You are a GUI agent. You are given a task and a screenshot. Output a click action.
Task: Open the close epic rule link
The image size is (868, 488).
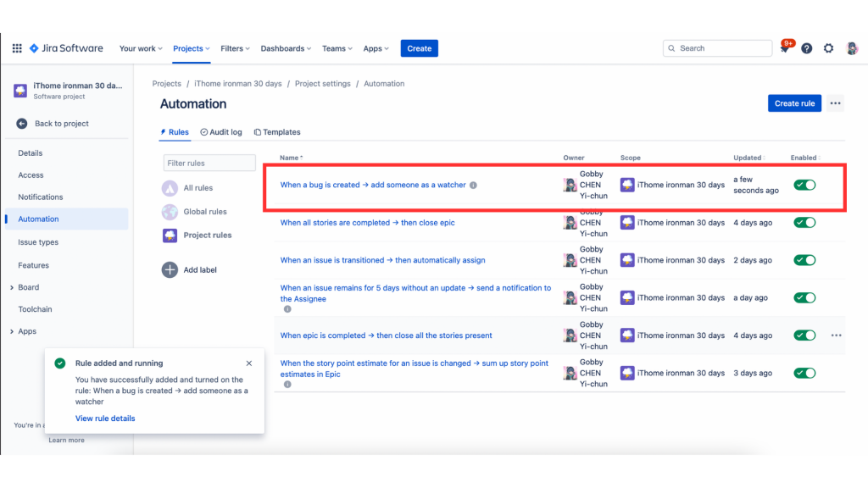pos(368,223)
